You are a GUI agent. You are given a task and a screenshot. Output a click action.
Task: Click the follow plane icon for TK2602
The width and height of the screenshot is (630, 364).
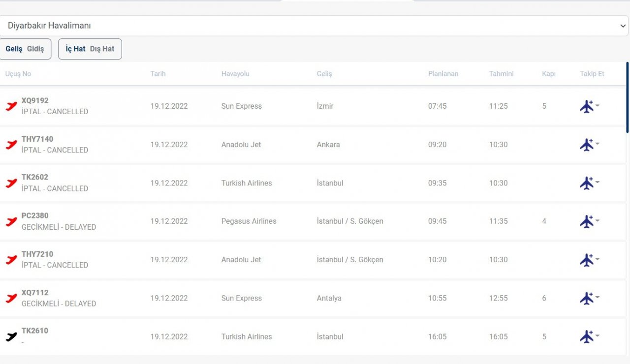click(x=587, y=183)
